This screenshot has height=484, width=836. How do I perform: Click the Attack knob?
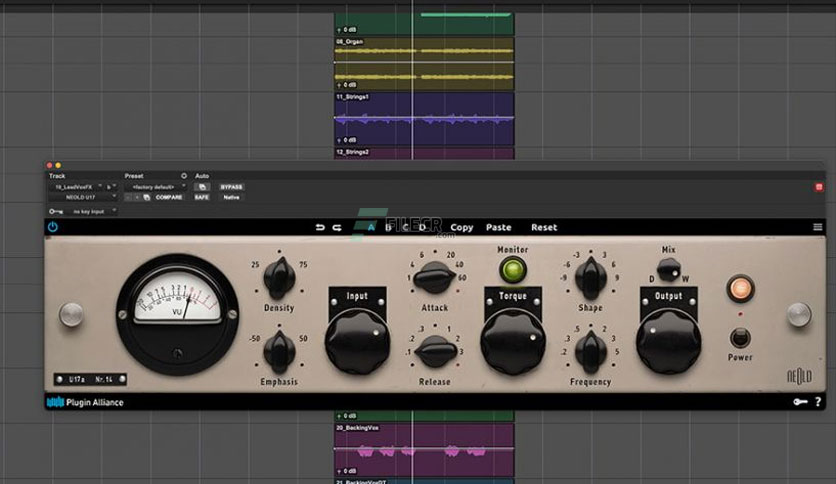tap(435, 277)
